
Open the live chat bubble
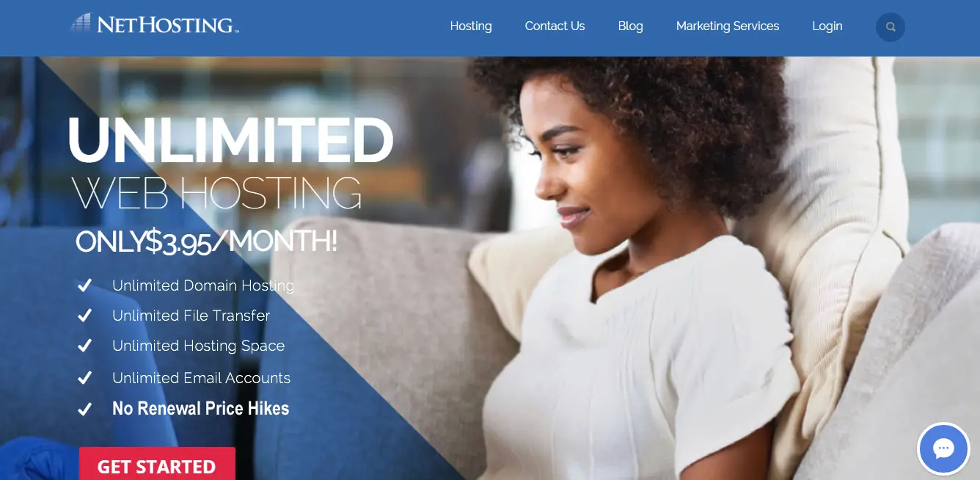click(x=943, y=448)
